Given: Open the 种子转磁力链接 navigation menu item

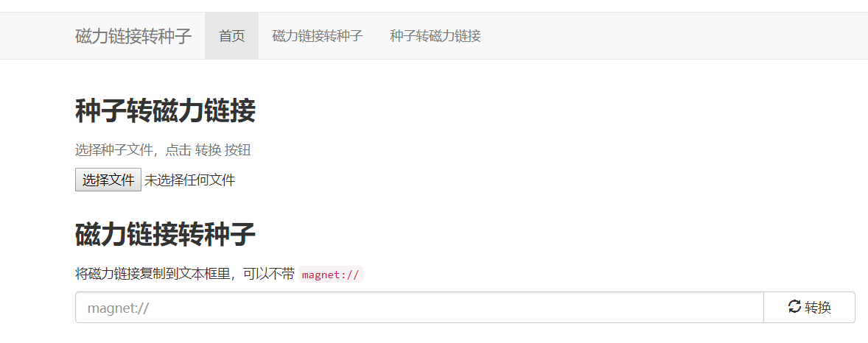Looking at the screenshot, I should coord(435,36).
